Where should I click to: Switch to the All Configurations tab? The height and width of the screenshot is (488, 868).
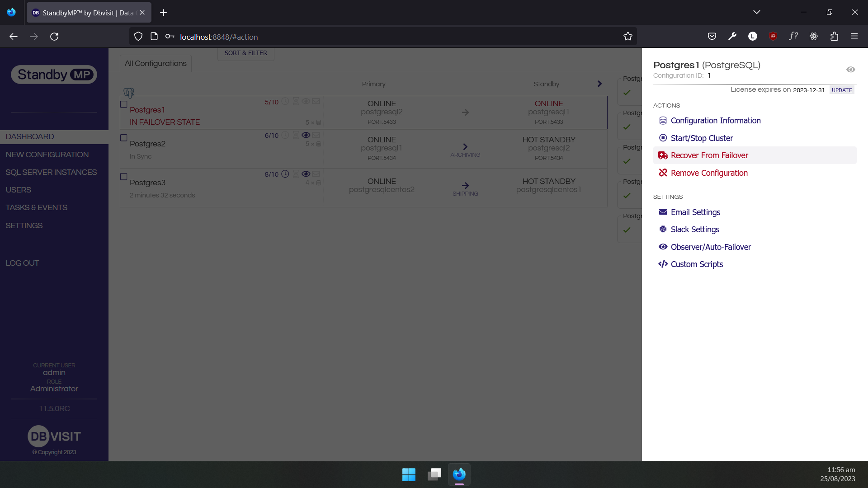[155, 63]
